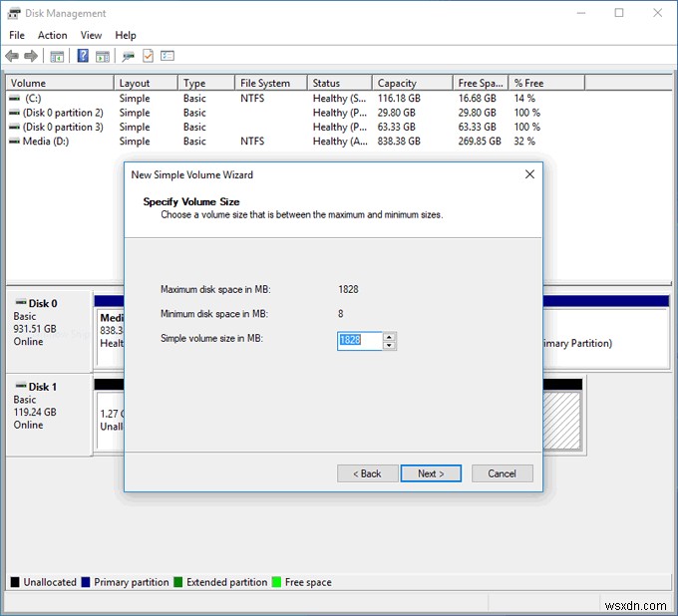This screenshot has width=678, height=616.
Task: Click the drive icon for Disk 0 partition 3
Action: tap(14, 127)
